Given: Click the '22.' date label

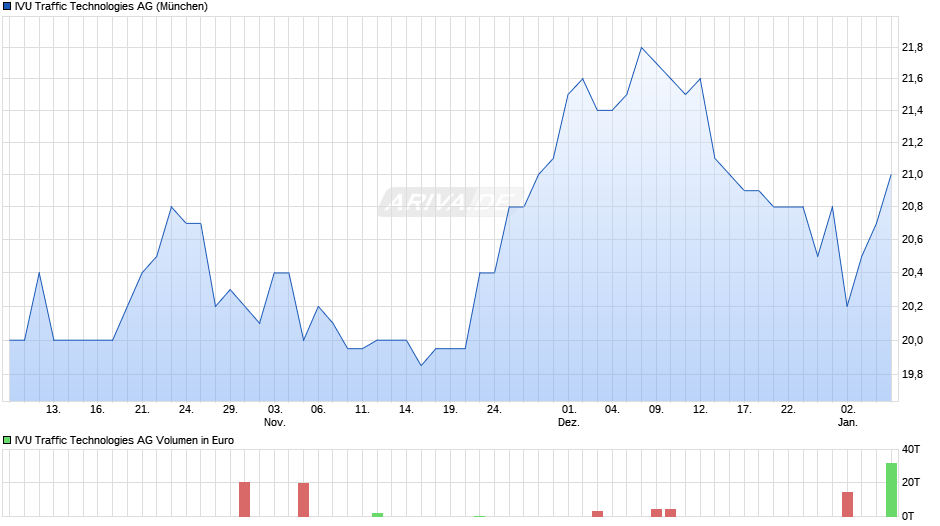Looking at the screenshot, I should (788, 410).
